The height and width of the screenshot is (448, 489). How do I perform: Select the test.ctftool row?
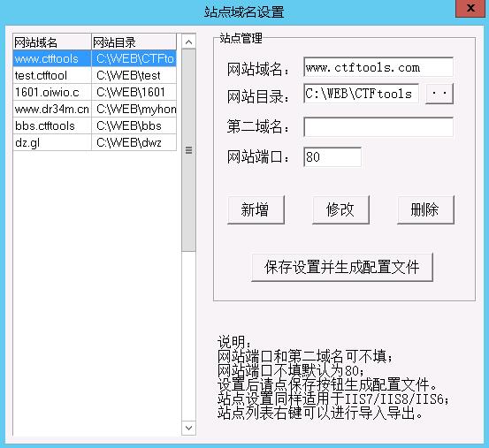(95, 75)
